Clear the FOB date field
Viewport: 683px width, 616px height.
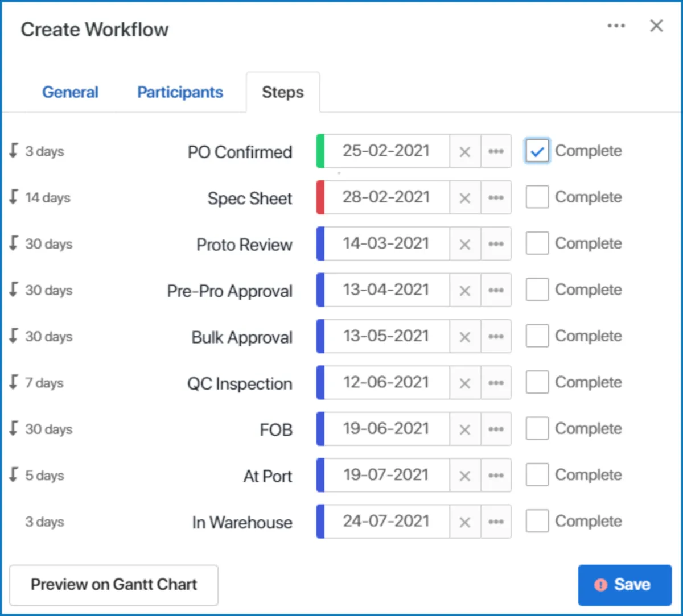[x=465, y=429]
